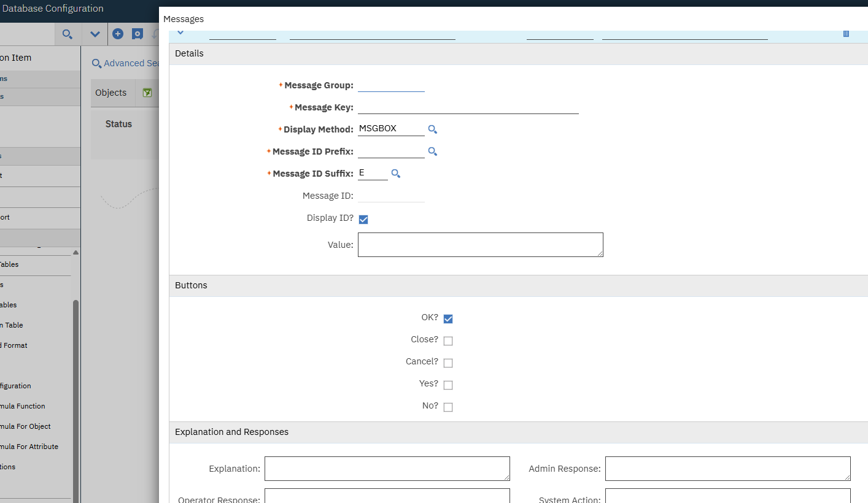
Task: Click inside the Explanation text area
Action: coord(387,468)
